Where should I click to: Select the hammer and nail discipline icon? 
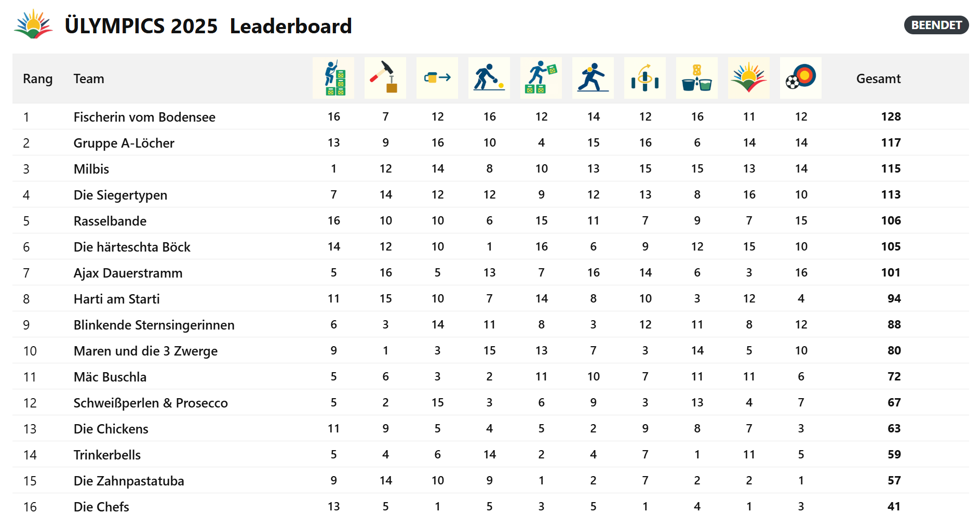tap(385, 78)
